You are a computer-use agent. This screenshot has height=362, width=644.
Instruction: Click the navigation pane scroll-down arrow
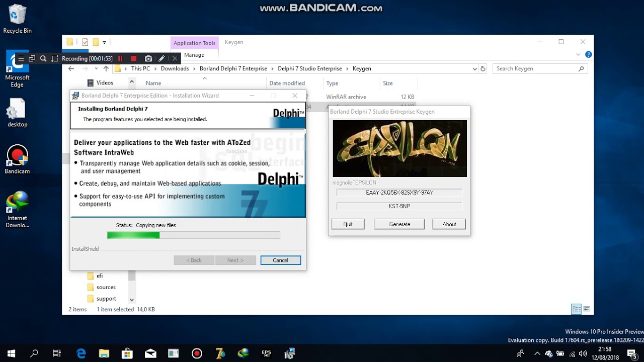tap(132, 300)
